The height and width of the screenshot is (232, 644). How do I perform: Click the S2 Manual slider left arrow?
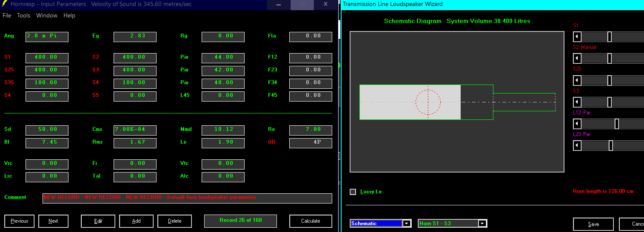point(577,58)
